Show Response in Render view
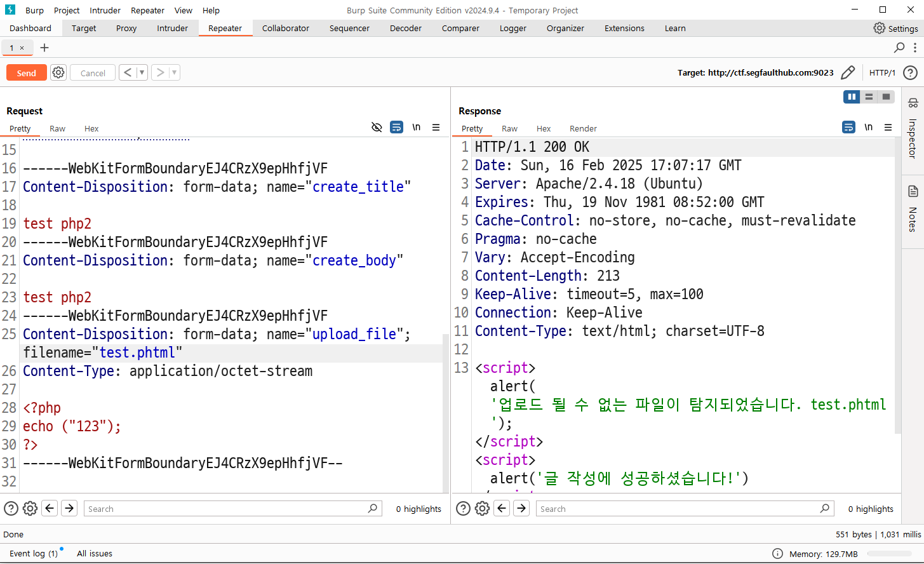The height and width of the screenshot is (564, 924). click(583, 128)
